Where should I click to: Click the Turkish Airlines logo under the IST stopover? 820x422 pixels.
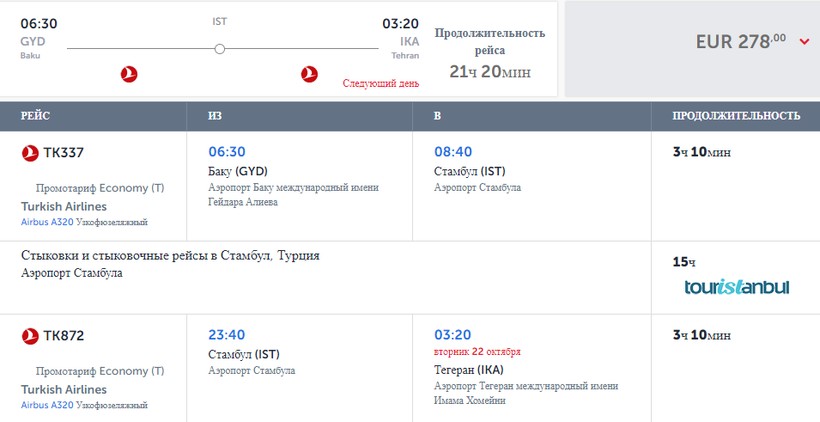click(309, 75)
